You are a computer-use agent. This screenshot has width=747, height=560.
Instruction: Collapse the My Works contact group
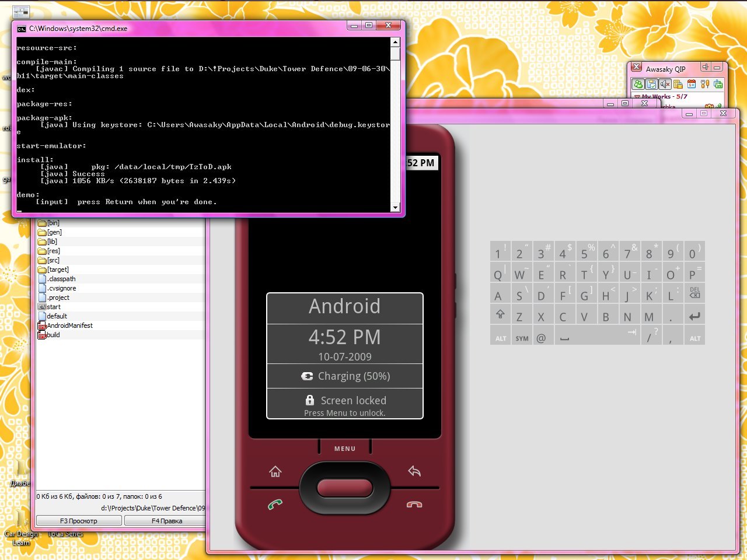point(637,97)
